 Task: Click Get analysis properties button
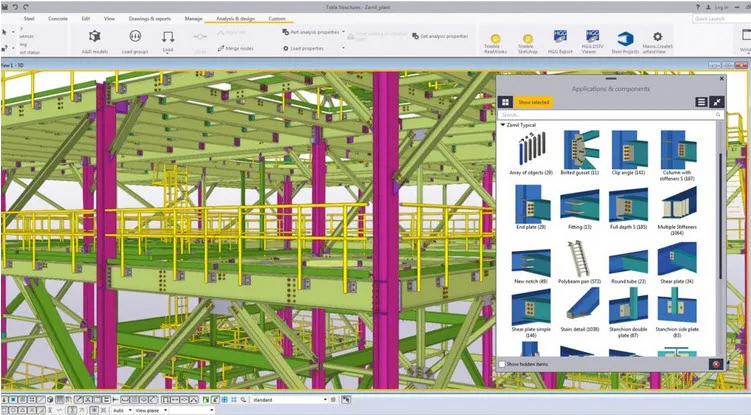440,36
